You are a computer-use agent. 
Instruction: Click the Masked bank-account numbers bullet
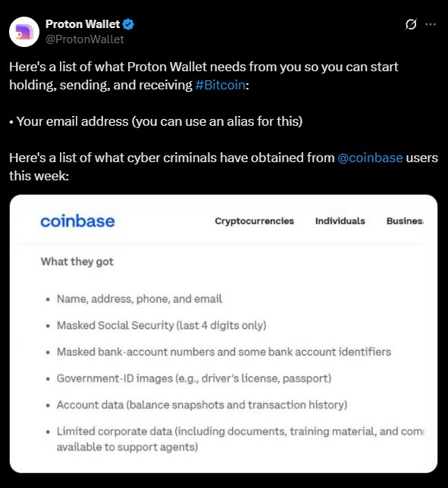224,352
